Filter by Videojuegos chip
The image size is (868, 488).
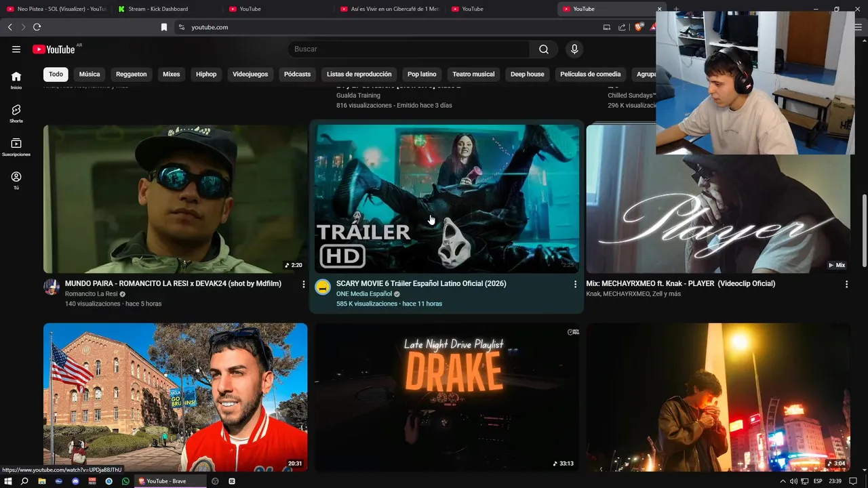coord(250,74)
